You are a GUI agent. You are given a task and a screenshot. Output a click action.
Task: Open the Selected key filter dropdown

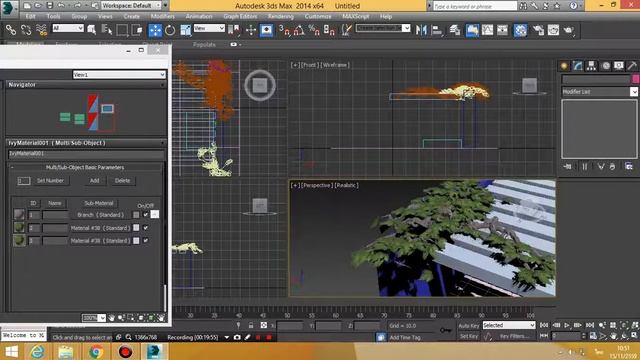tap(509, 325)
